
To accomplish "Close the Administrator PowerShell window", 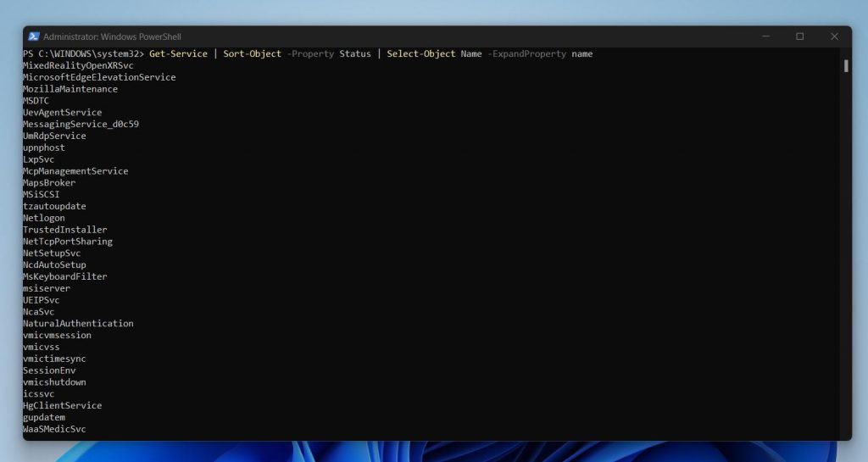I will pos(834,36).
